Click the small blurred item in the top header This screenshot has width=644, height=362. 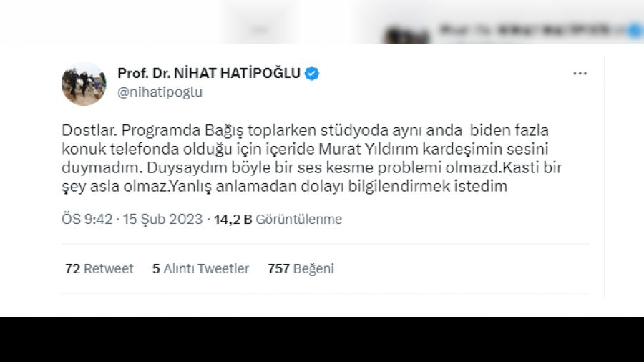pos(260,29)
